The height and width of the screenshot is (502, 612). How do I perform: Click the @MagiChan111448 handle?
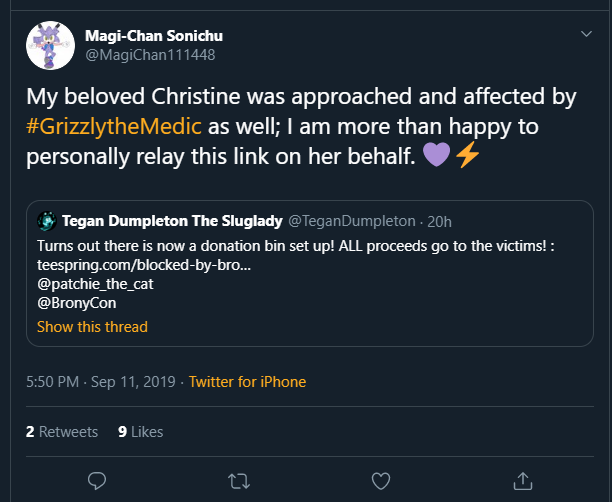click(x=150, y=55)
